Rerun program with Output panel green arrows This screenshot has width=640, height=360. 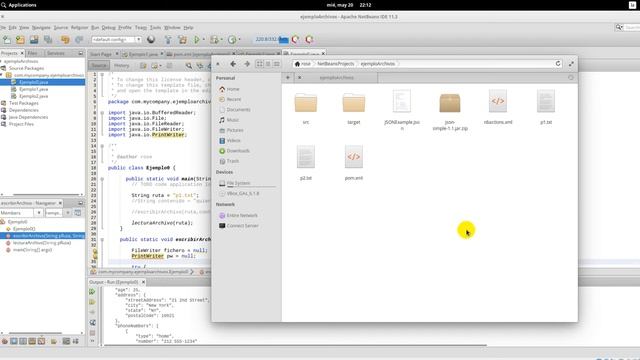pyautogui.click(x=92, y=291)
